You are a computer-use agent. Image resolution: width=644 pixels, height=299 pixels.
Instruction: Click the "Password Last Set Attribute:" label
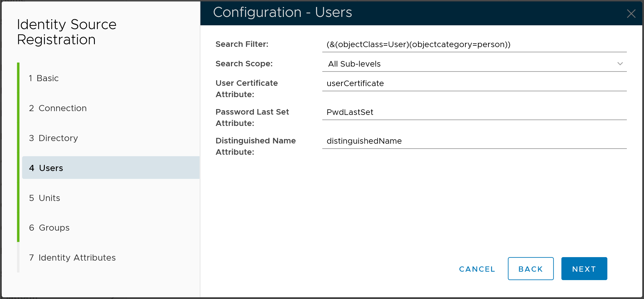252,118
